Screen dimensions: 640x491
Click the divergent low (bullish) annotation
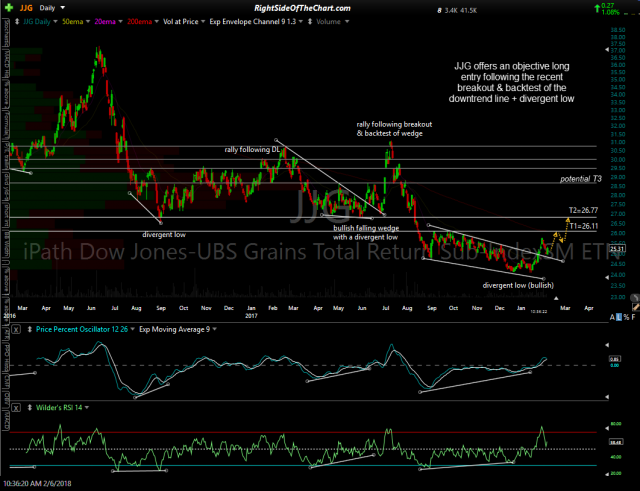click(518, 285)
